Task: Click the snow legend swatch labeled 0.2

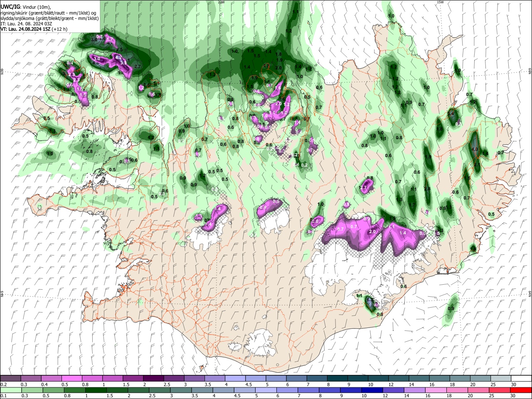Action: [x=10, y=378]
